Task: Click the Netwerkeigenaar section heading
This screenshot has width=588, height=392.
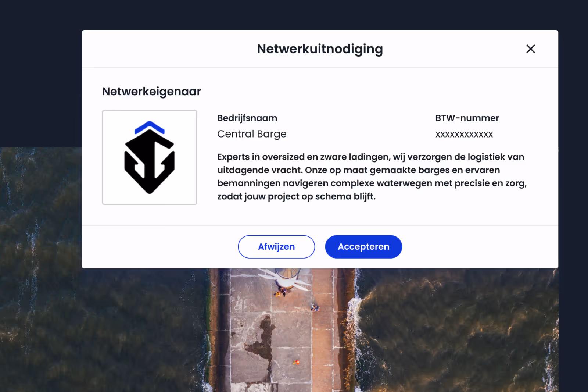Action: tap(151, 91)
